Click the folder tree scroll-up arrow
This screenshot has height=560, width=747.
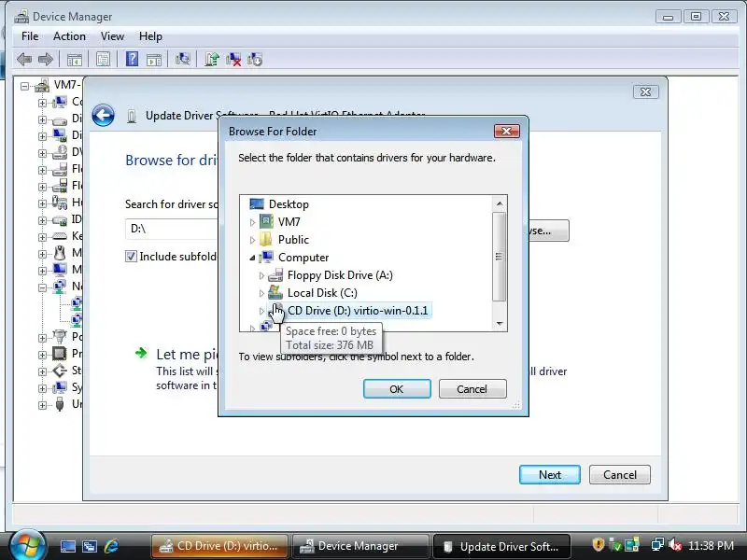coord(500,203)
